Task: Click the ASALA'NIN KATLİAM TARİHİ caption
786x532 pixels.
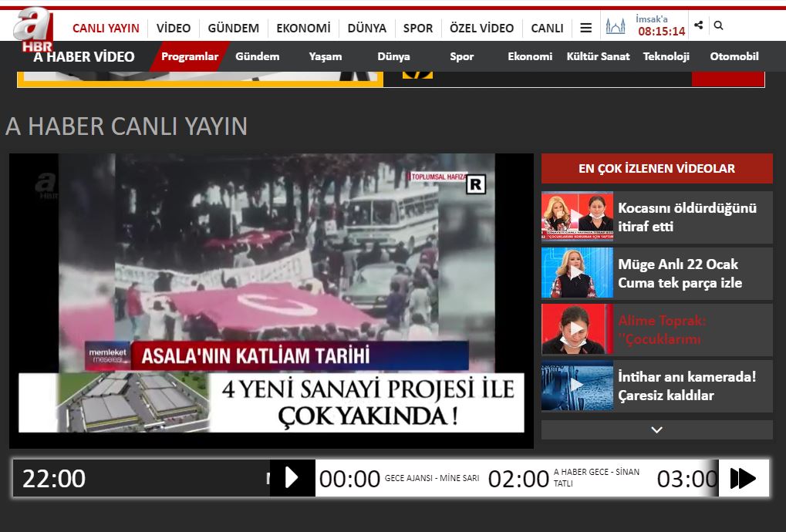Action: tap(255, 355)
